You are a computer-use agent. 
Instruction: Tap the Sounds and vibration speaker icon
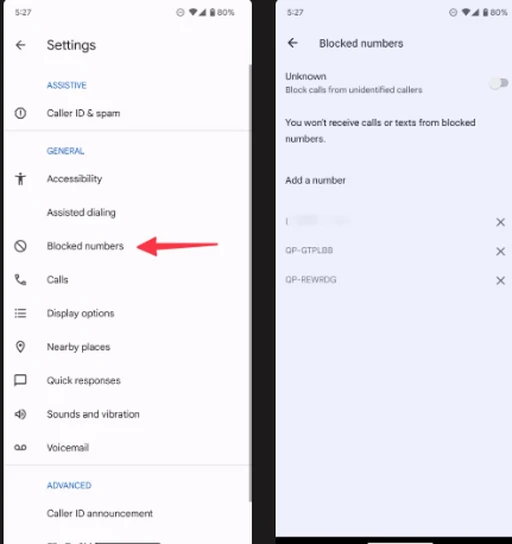point(20,414)
